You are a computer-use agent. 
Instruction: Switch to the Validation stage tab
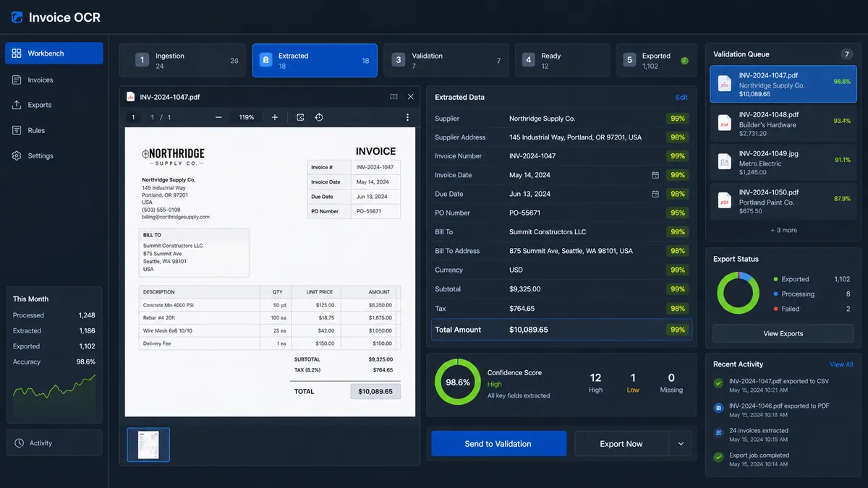[x=446, y=61]
